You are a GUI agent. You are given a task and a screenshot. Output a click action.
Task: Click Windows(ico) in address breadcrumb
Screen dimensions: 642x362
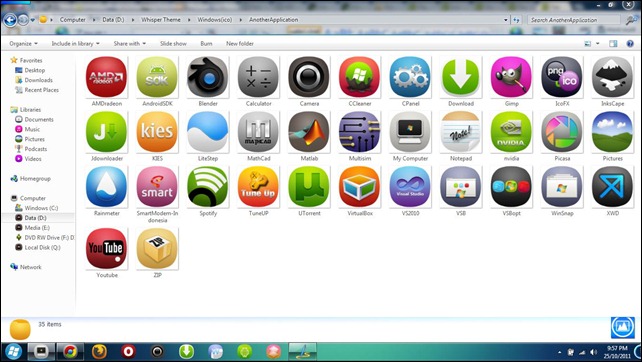pyautogui.click(x=215, y=20)
